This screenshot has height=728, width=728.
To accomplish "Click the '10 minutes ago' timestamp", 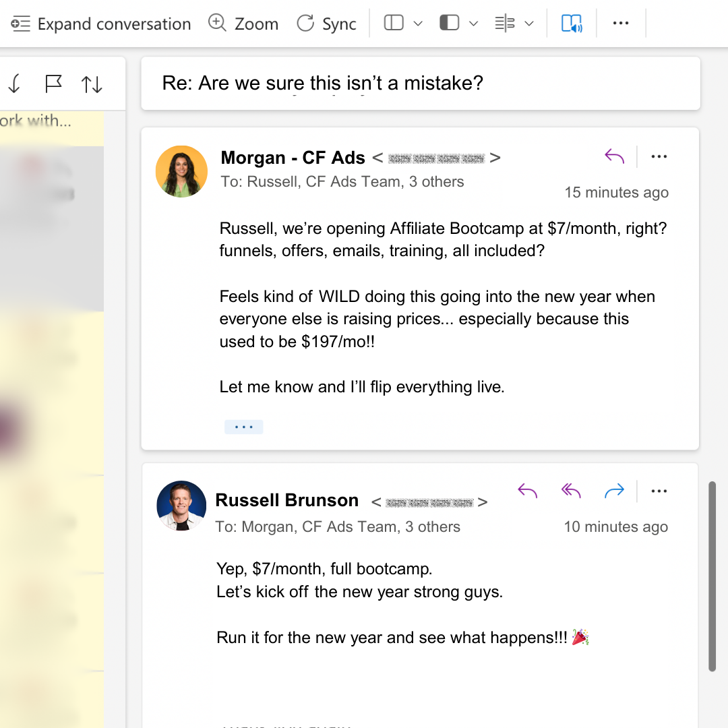I will (616, 526).
